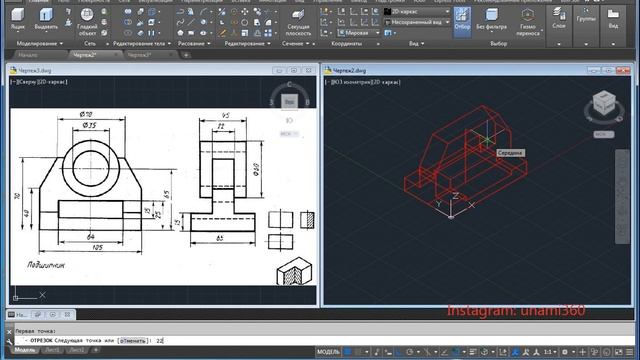Viewport: 640px width, 360px height.
Task: Pick the Rectangle tool in Рисование panel
Action: click(191, 33)
